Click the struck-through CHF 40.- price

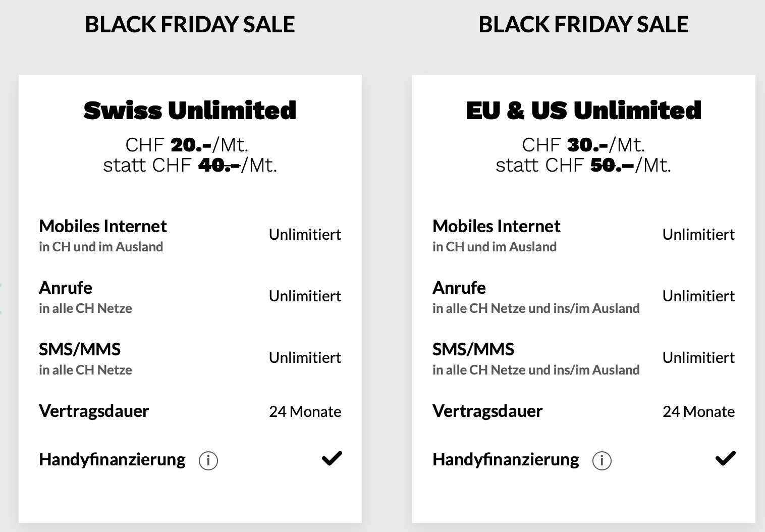[219, 165]
